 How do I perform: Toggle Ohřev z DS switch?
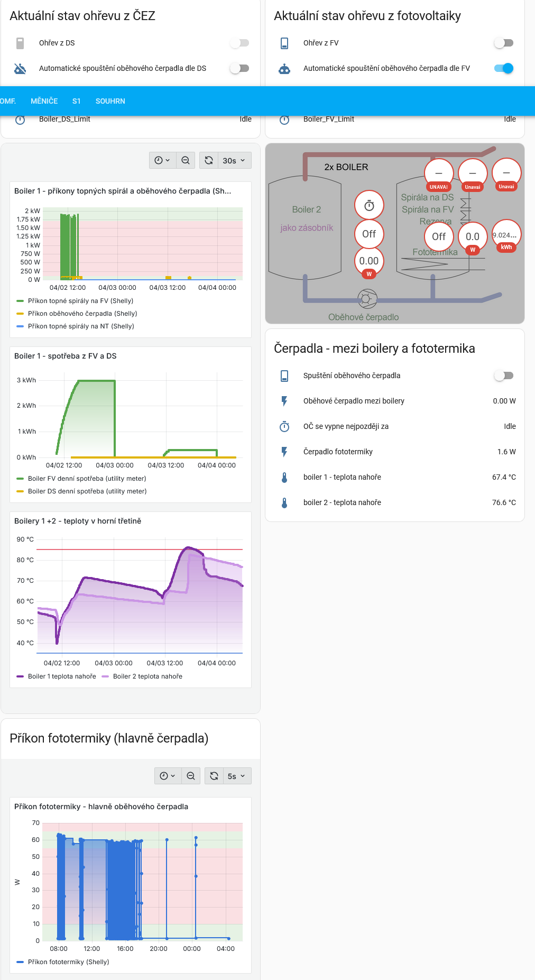239,43
